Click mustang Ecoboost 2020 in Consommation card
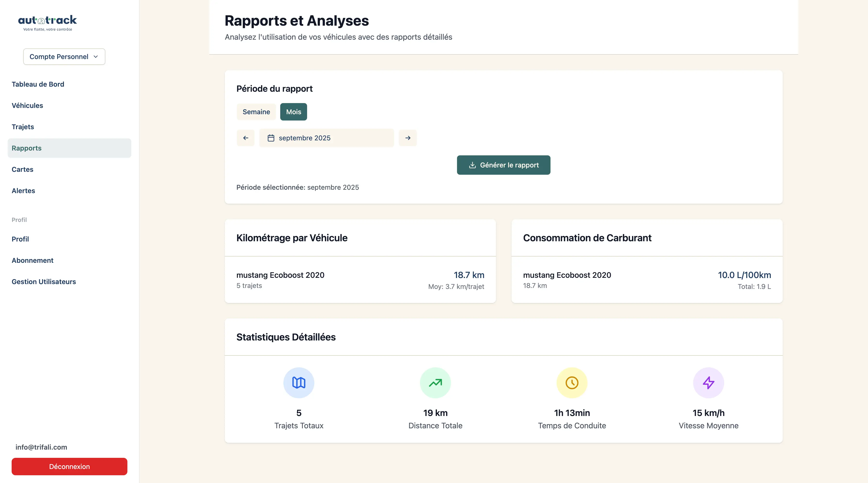 pos(567,275)
